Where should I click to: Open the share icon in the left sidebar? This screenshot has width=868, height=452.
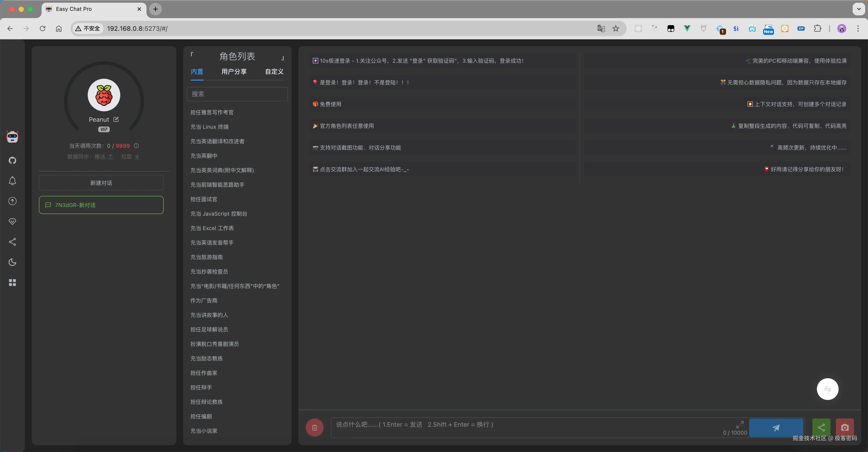[12, 242]
